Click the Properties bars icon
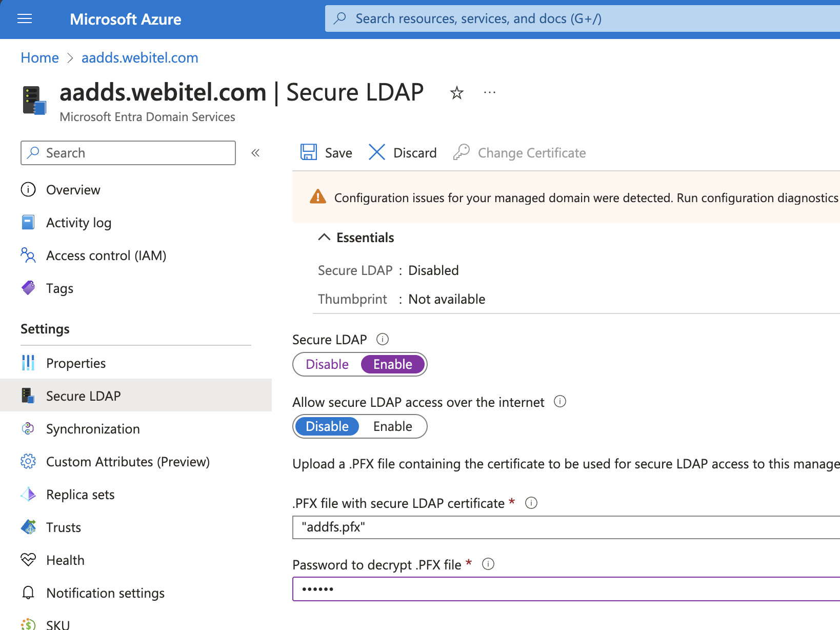Screen dimensions: 840x630 (28, 363)
